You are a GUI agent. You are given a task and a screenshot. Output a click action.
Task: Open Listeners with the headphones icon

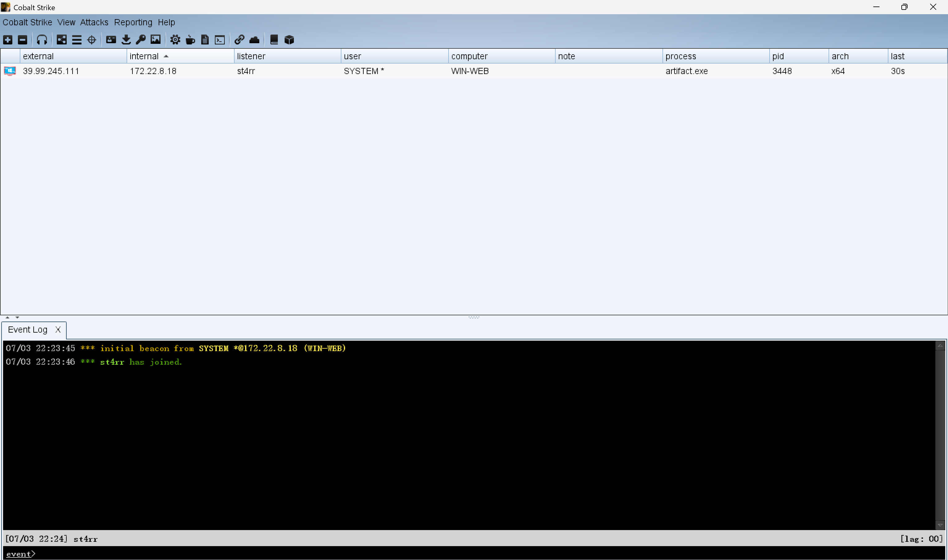pos(42,39)
